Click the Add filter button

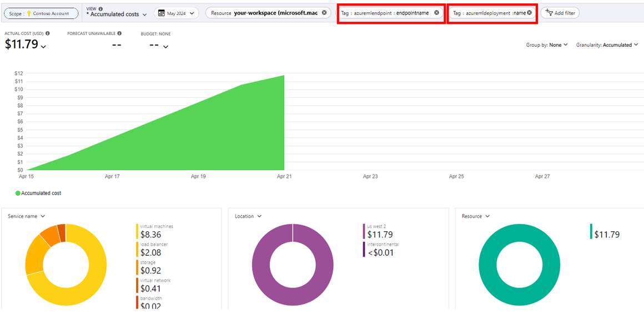point(560,13)
